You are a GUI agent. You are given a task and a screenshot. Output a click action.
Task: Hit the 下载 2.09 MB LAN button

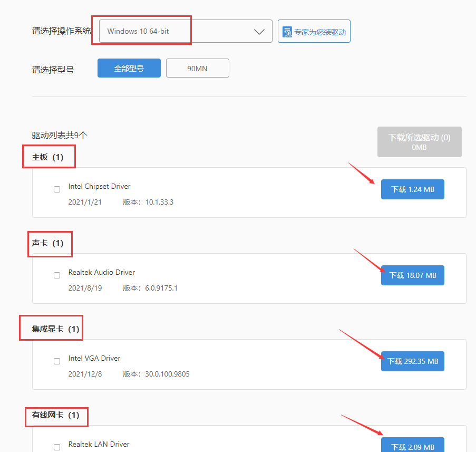click(x=412, y=446)
